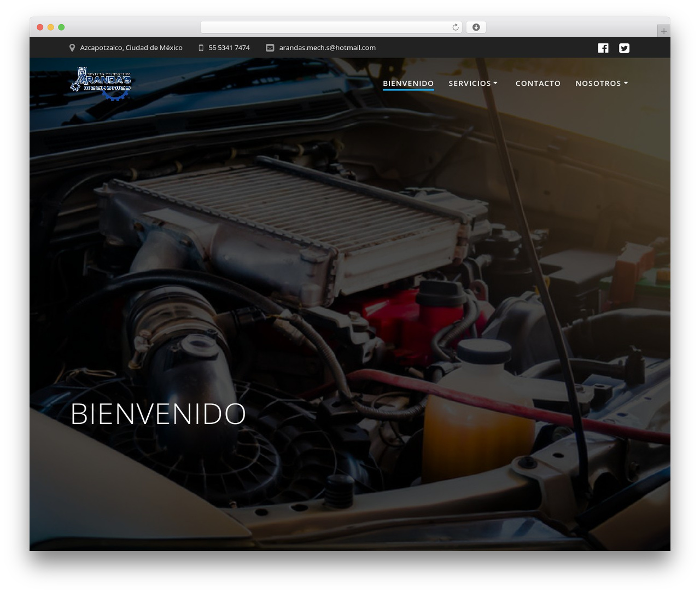Open the Facebook page icon
The height and width of the screenshot is (593, 700).
coord(603,48)
